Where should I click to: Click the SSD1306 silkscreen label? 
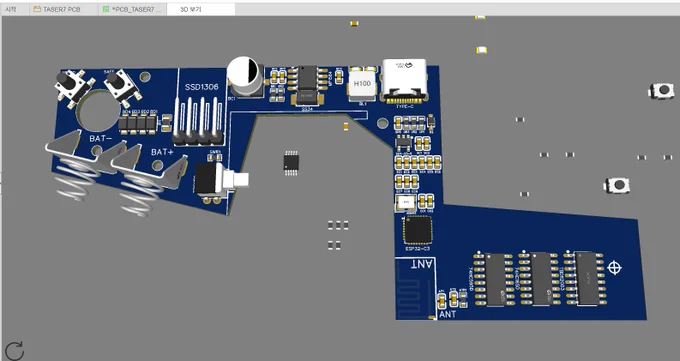202,87
